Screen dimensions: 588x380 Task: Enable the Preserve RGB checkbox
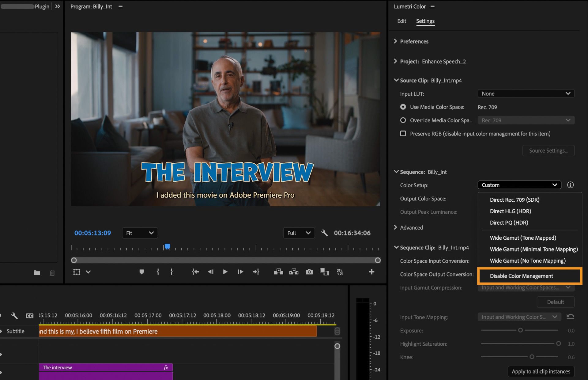click(x=403, y=134)
